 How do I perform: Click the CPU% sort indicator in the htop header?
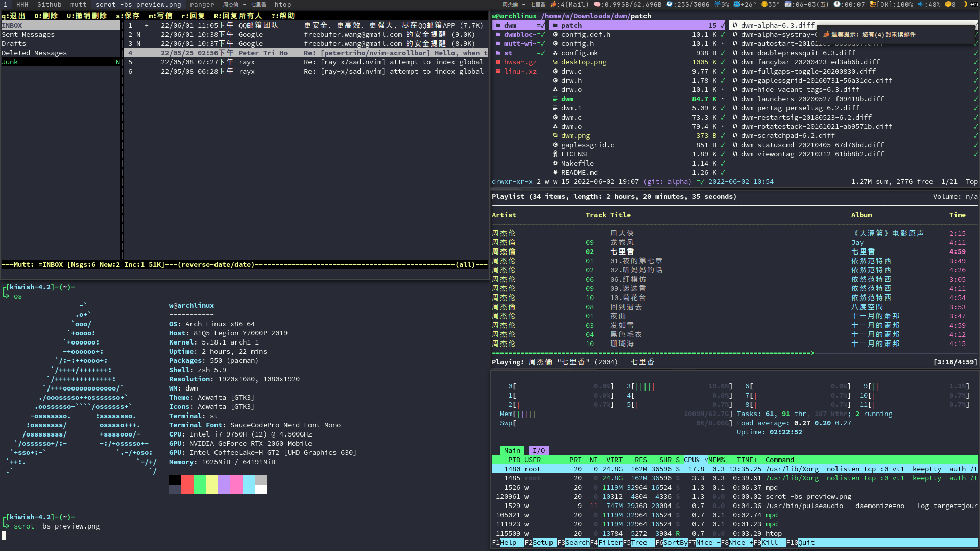click(x=706, y=460)
